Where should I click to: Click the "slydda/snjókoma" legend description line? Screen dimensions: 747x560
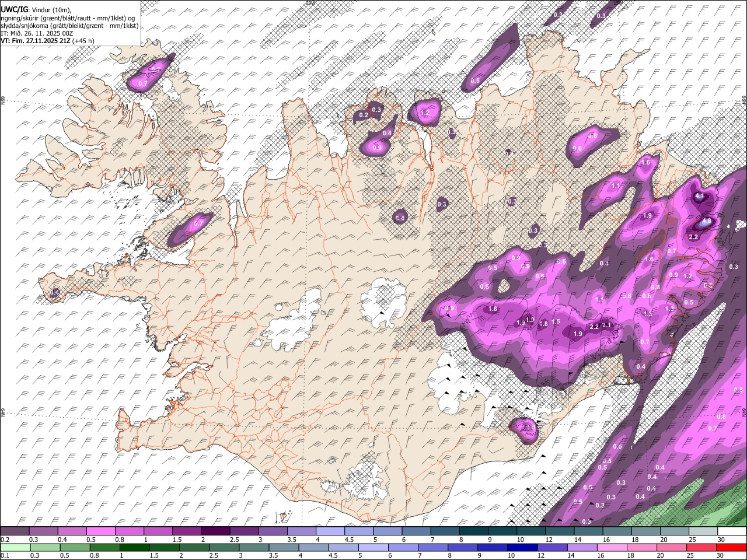tap(69, 25)
